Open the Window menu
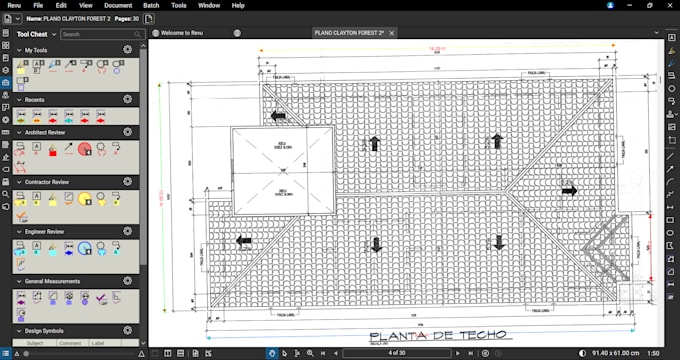 point(209,6)
